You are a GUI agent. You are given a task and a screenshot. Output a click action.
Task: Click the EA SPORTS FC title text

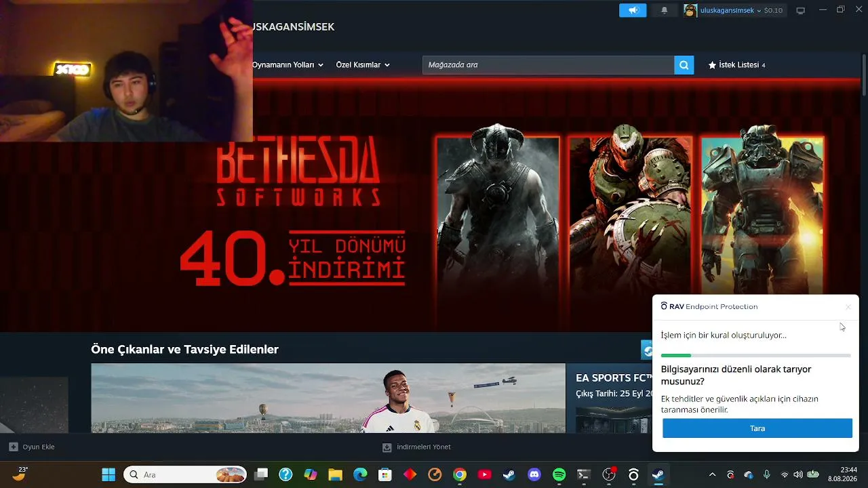click(x=614, y=378)
